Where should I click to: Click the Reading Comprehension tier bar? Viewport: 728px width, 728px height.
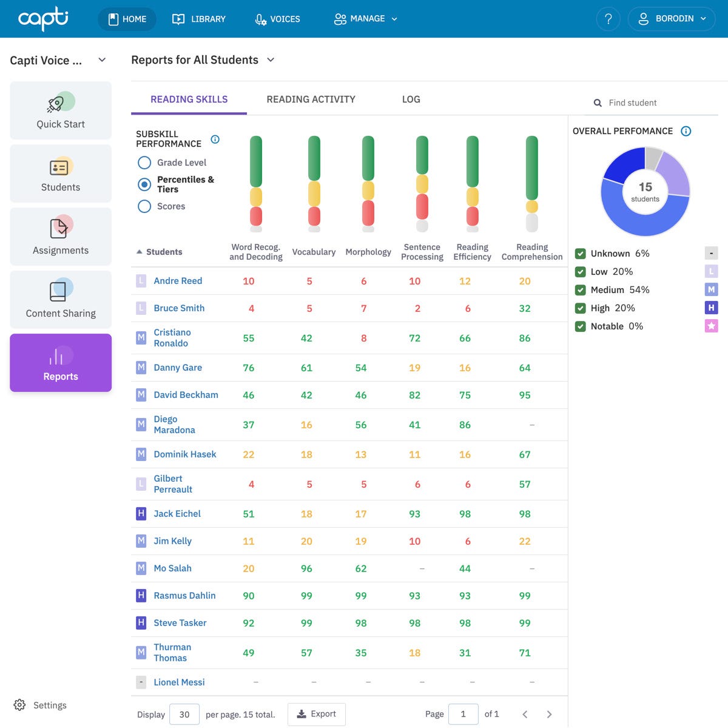tap(532, 184)
